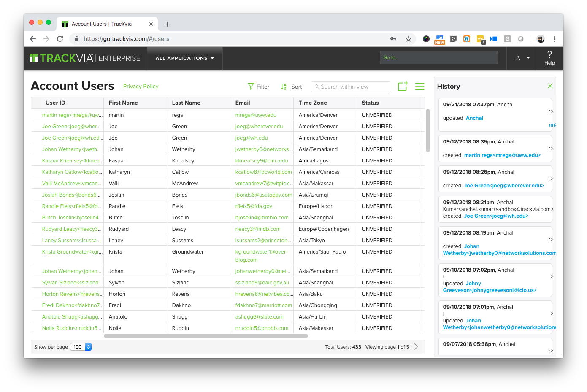
Task: Click the saved passwords key icon
Action: pyautogui.click(x=393, y=39)
